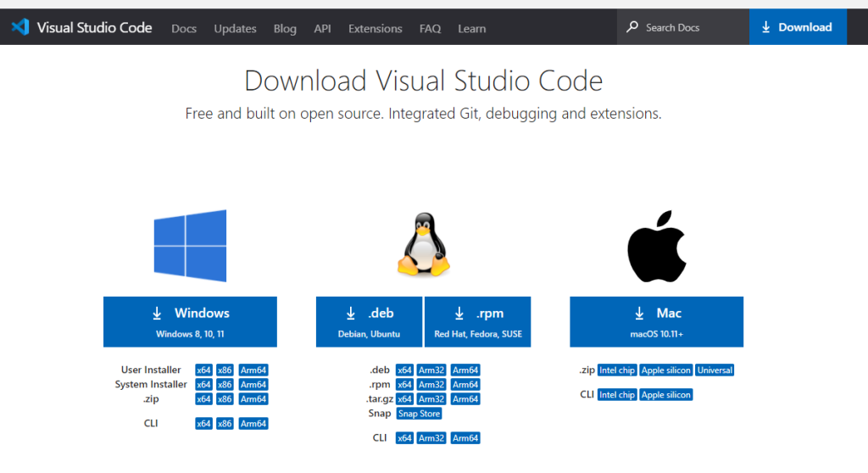Select Windows .zip x64 download
Screen dimensions: 868x473
pyautogui.click(x=203, y=398)
